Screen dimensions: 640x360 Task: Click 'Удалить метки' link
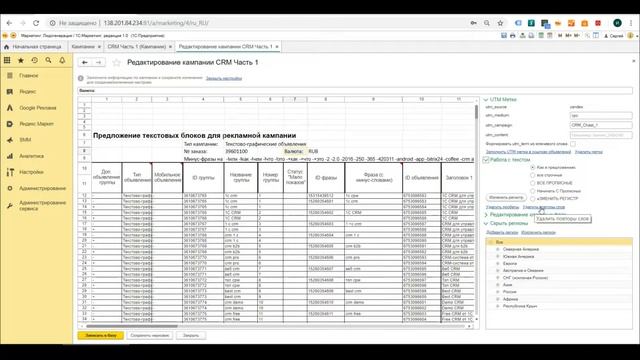click(589, 152)
